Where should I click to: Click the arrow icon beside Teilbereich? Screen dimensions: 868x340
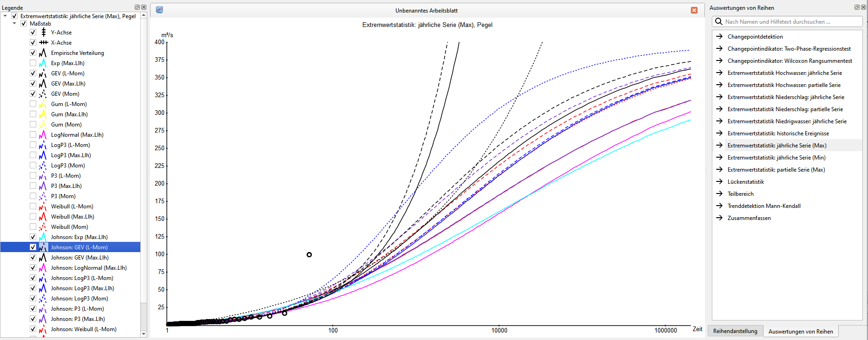pos(719,194)
